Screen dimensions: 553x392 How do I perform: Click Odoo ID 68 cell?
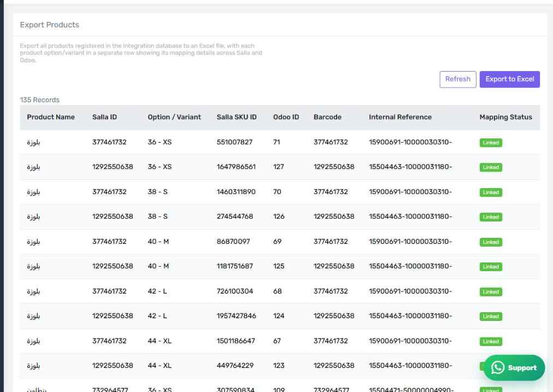pos(277,291)
